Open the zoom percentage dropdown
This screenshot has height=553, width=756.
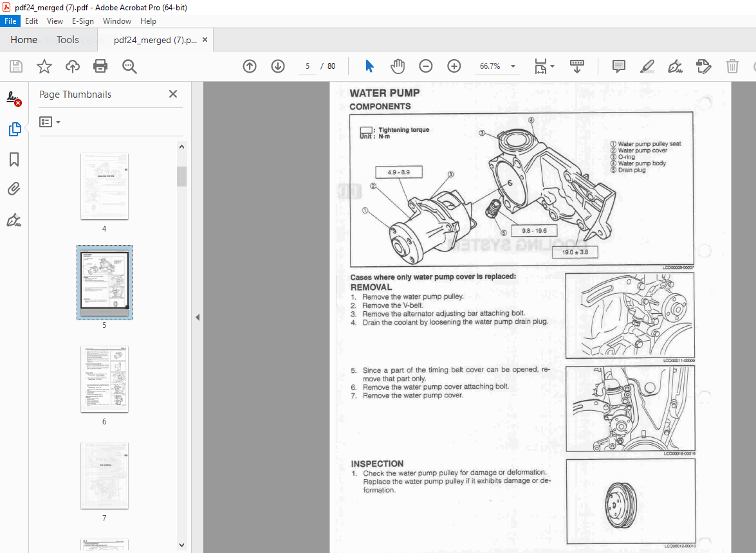pyautogui.click(x=512, y=66)
